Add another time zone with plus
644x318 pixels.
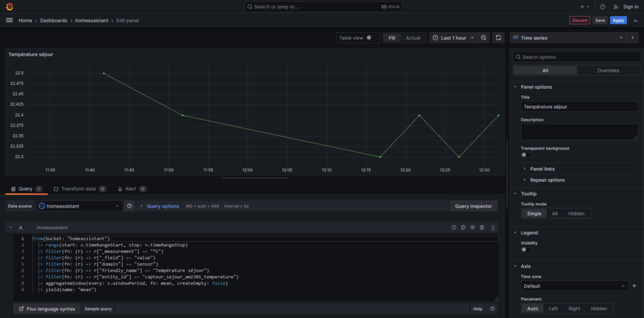tap(634, 286)
